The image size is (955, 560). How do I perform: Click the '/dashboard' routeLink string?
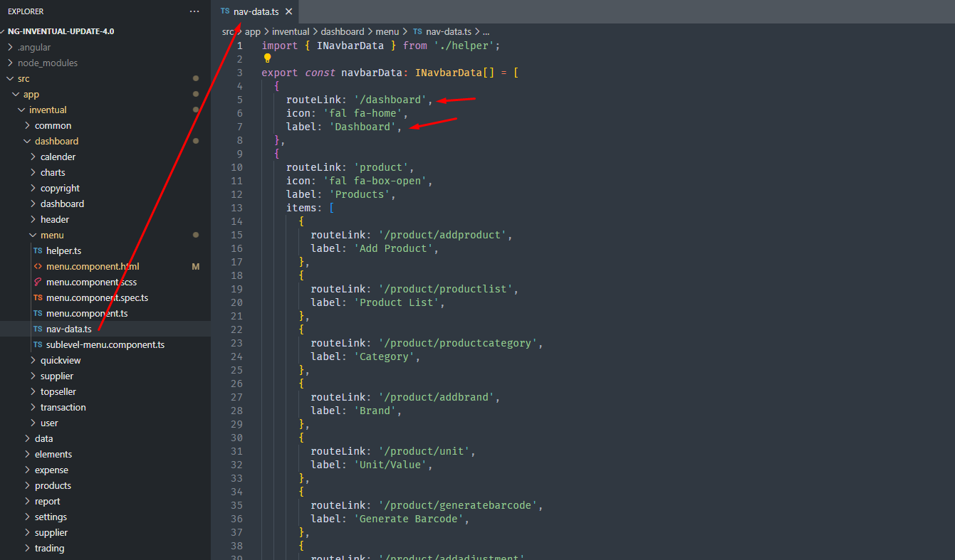[390, 100]
